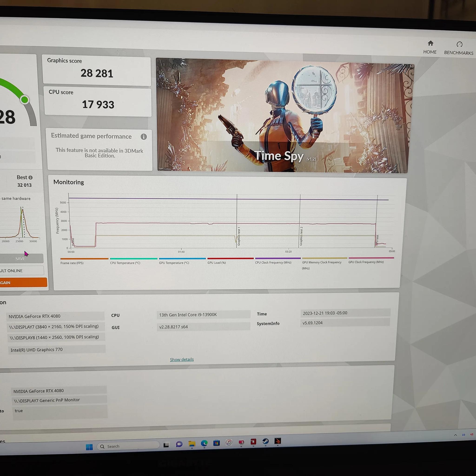
Task: Toggle the CPU Clock Frequency (MHz) legend item
Action: coord(278,261)
